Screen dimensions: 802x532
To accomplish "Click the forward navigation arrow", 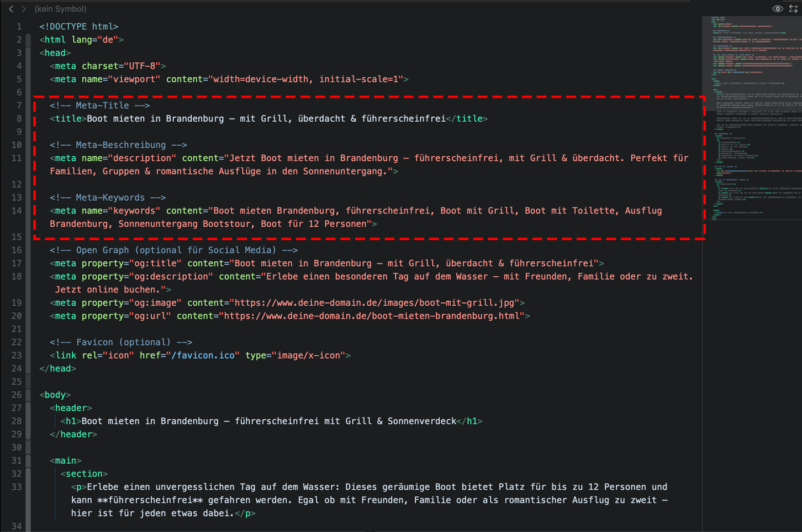I will point(23,9).
